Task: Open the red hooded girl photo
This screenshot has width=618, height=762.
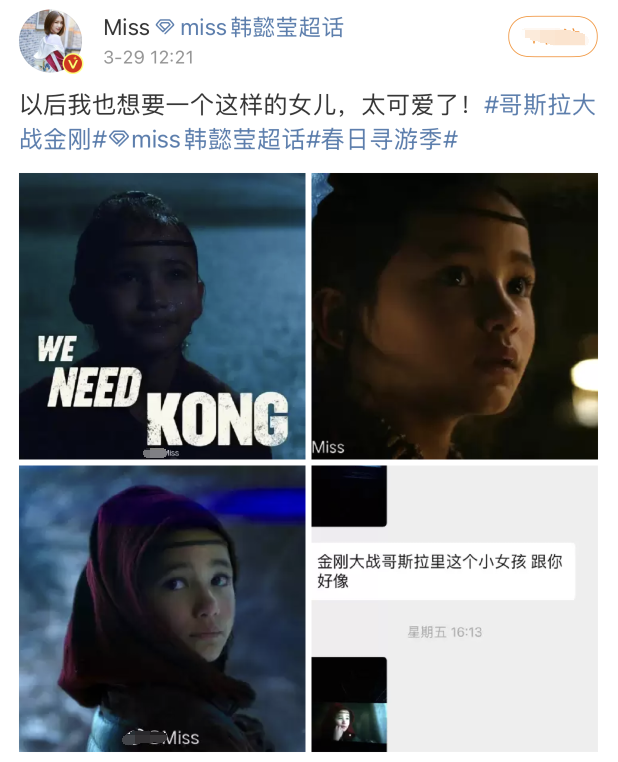Action: [x=162, y=608]
